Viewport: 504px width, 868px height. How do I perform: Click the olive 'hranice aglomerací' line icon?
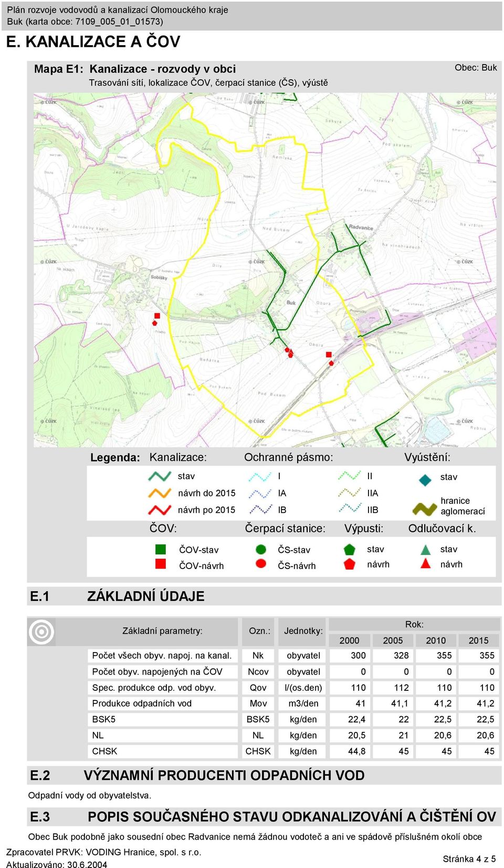tap(425, 509)
